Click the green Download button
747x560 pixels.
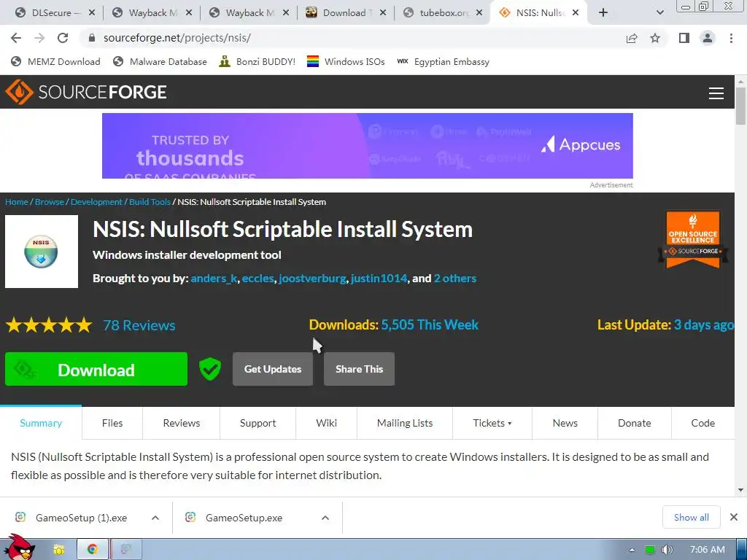coord(96,369)
